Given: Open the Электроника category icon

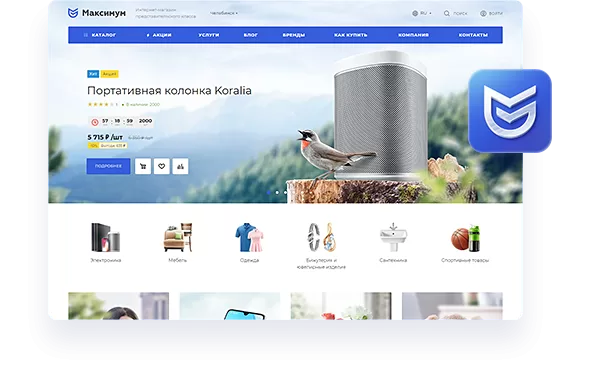Looking at the screenshot, I should click(106, 237).
